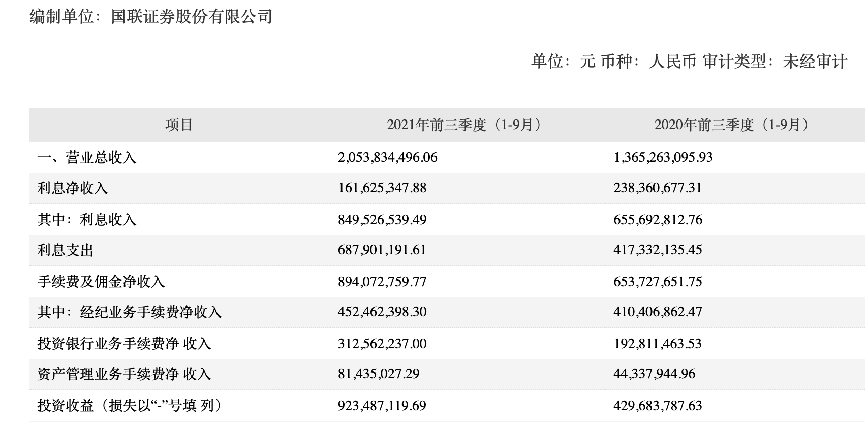Click the value 1,365,263,095.93
868x422 pixels.
pos(663,158)
